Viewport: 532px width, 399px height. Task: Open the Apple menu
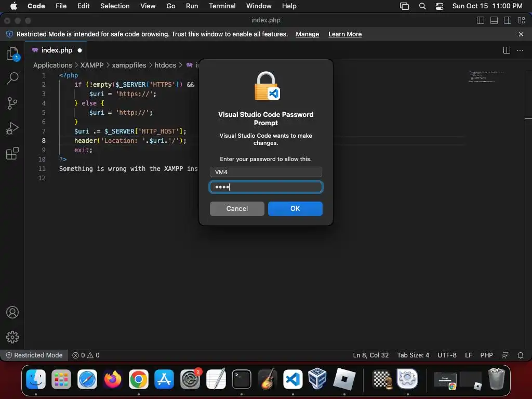click(14, 6)
